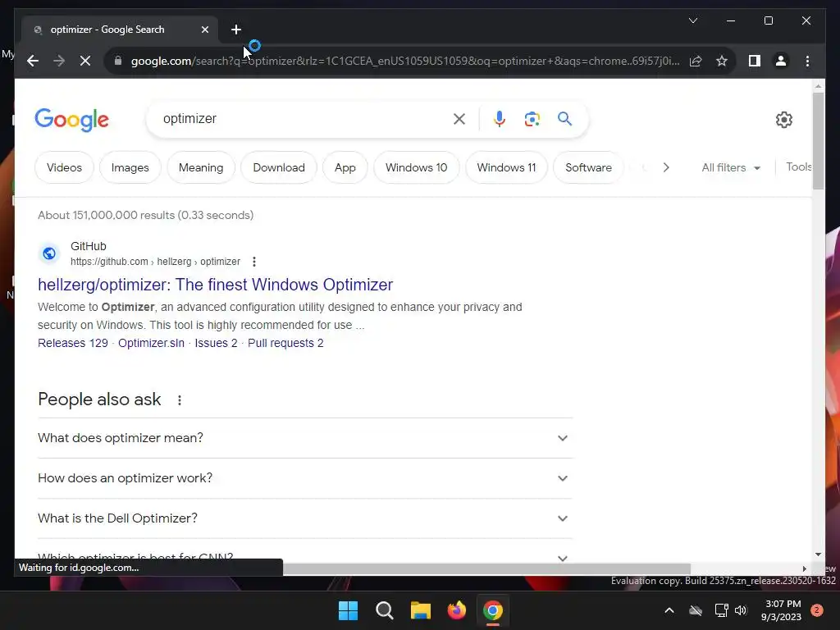
Task: Select the Download filter chip
Action: 279,167
